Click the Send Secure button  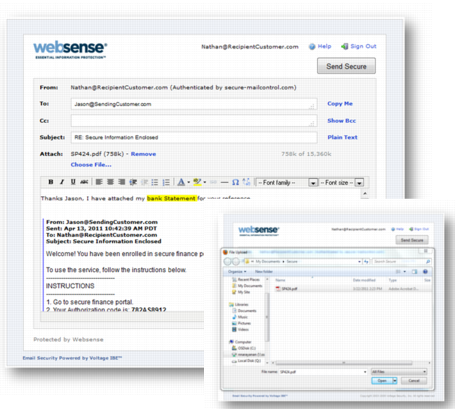coord(346,66)
